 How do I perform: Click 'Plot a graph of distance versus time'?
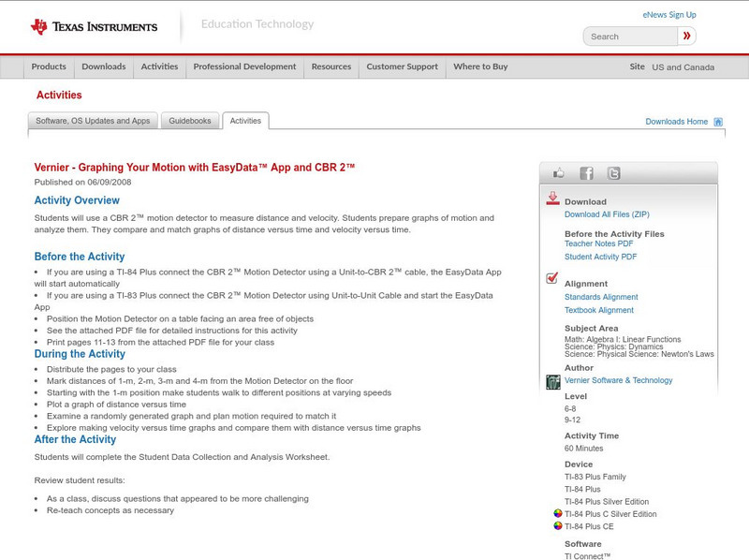tap(116, 405)
